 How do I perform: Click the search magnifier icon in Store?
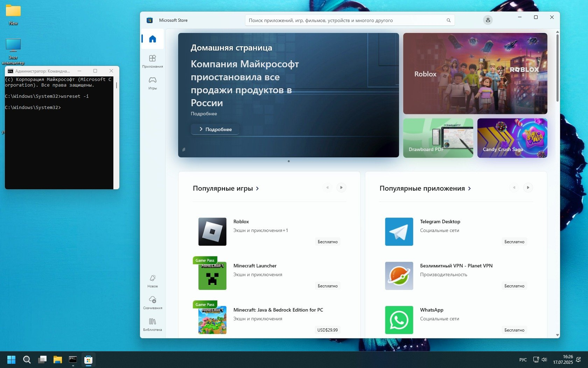(x=448, y=20)
